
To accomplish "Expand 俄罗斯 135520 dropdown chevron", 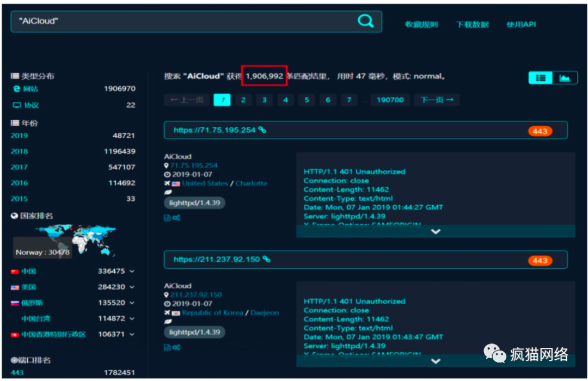I will 132,303.
